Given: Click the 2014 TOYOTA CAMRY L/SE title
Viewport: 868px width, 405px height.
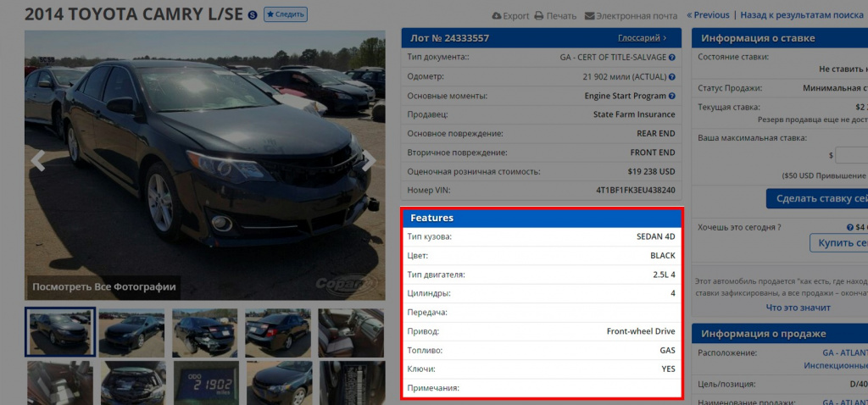Looking at the screenshot, I should [x=134, y=14].
